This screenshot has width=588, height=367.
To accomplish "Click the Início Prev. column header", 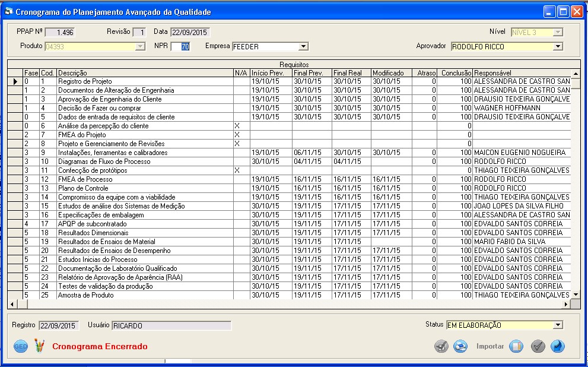I will [271, 73].
